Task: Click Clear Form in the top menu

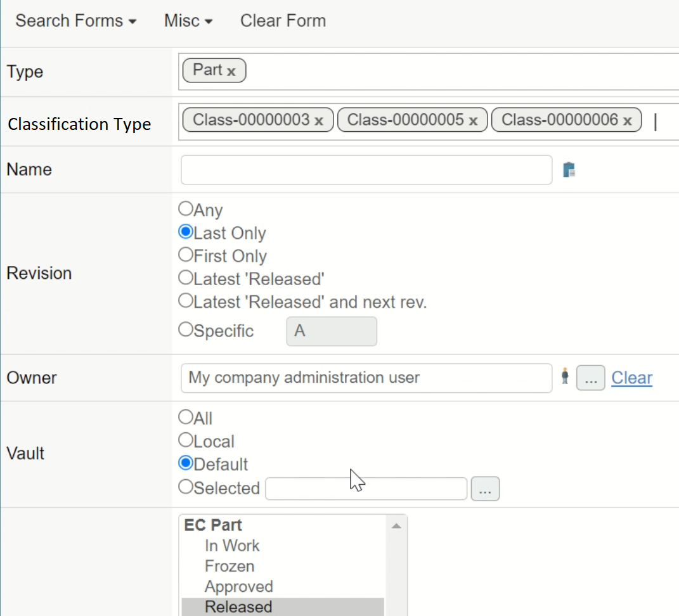Action: [283, 21]
